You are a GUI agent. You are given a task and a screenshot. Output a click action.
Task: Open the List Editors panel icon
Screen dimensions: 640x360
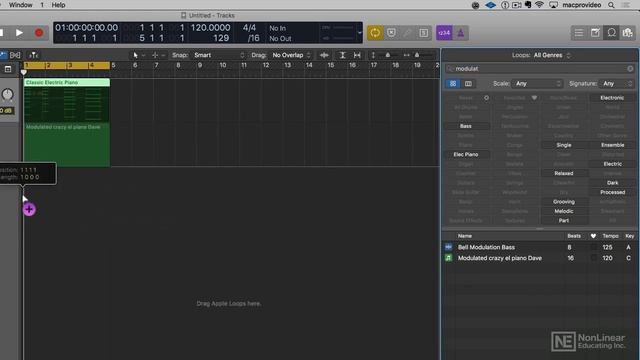click(x=579, y=33)
